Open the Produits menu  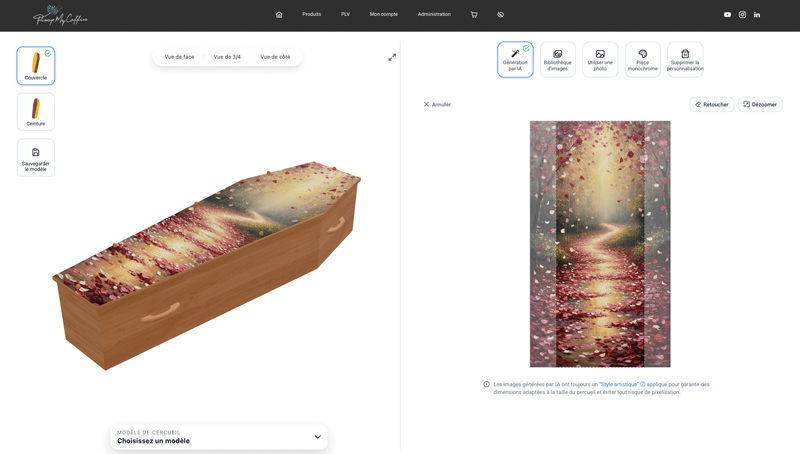[311, 14]
